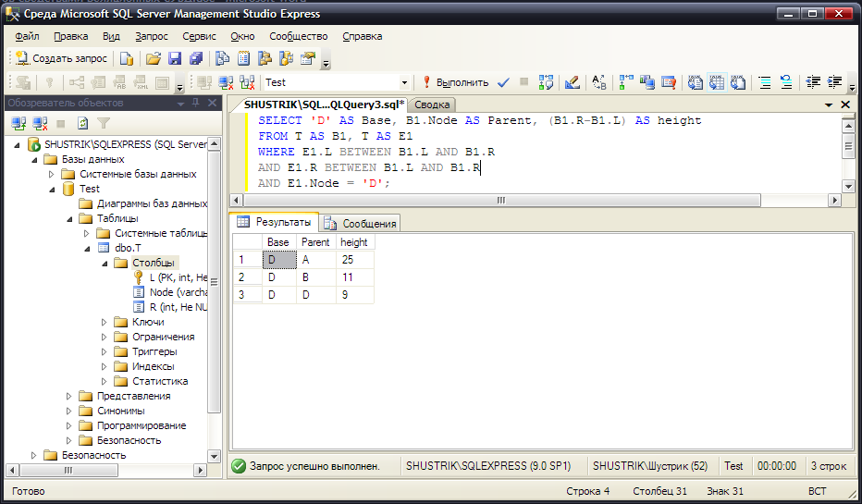Click Disconnect icon in Object Explorer toolbar
Screen dimensions: 862x504
40,123
